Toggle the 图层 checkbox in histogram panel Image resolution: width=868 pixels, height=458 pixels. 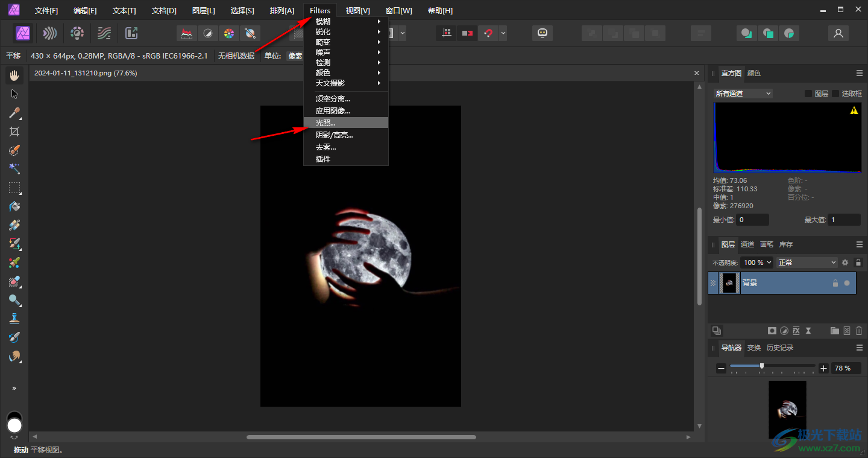pyautogui.click(x=808, y=94)
